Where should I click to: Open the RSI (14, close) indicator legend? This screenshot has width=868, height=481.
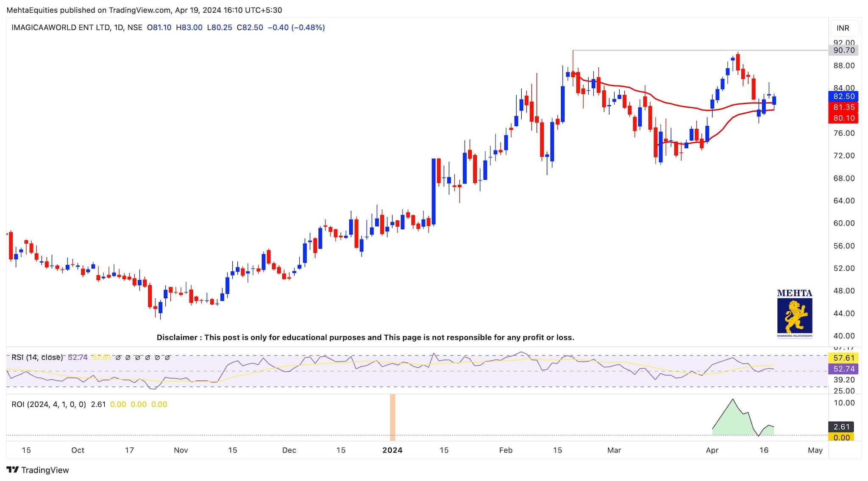click(37, 358)
